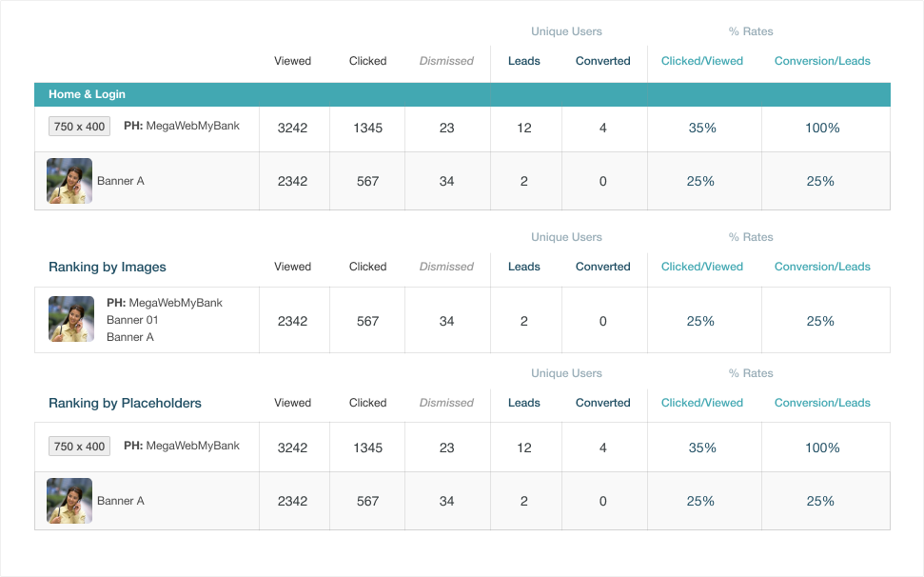Sort by Clicked/Viewed in the top table header
The height and width of the screenshot is (577, 924).
(702, 61)
